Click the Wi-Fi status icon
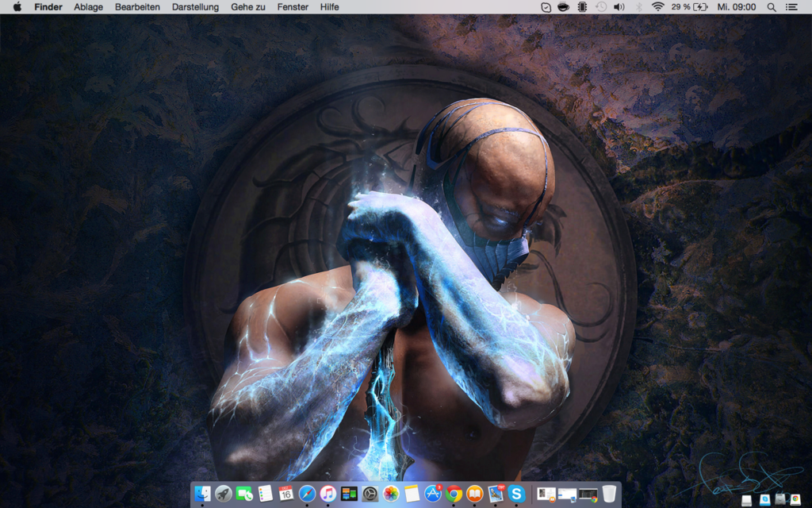This screenshot has width=812, height=508. point(657,7)
